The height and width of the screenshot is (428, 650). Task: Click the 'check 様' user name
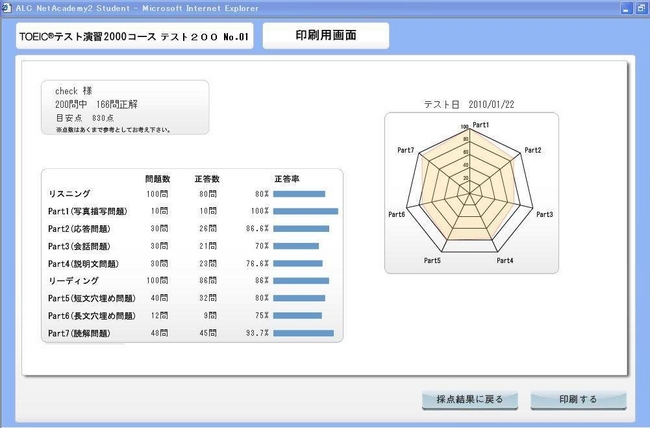tap(74, 91)
